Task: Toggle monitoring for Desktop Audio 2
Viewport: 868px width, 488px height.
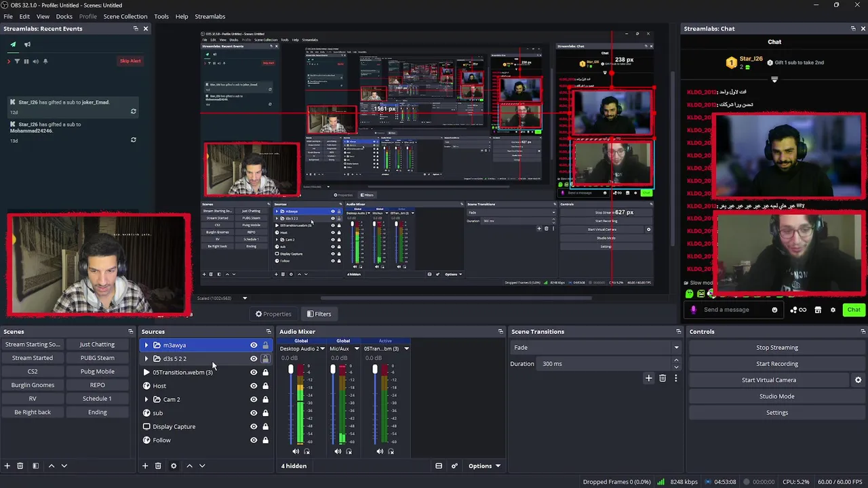Action: pos(307,451)
